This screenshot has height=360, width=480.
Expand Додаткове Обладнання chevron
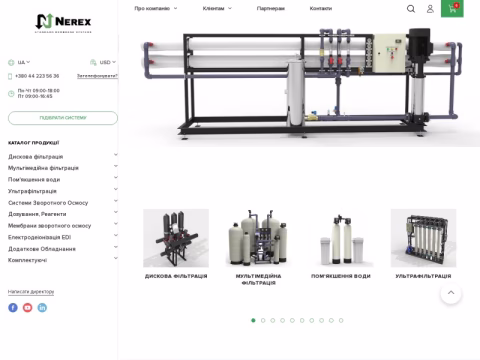pyautogui.click(x=116, y=247)
